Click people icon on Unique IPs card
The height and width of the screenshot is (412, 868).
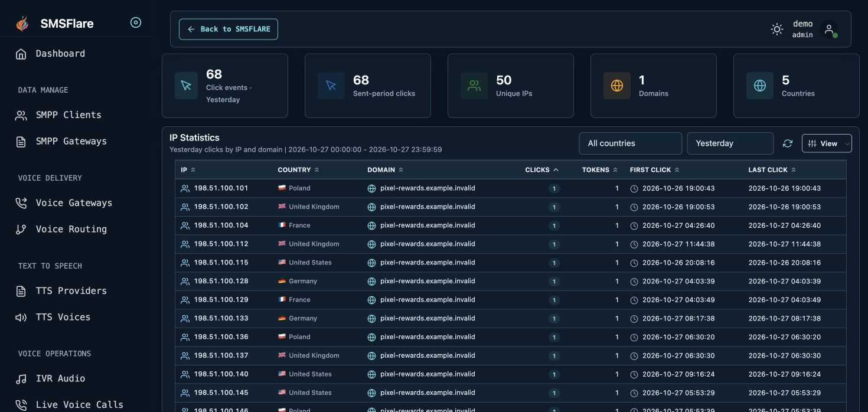pos(474,86)
